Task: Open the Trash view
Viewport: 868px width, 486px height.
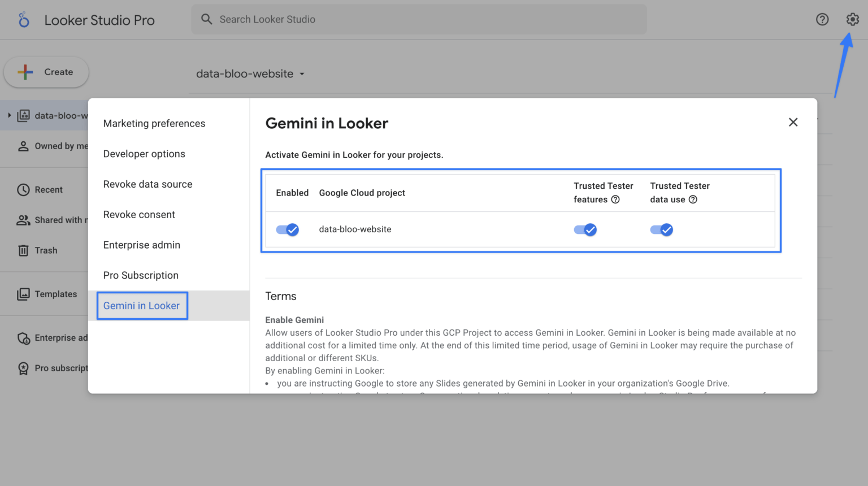Action: click(23, 250)
